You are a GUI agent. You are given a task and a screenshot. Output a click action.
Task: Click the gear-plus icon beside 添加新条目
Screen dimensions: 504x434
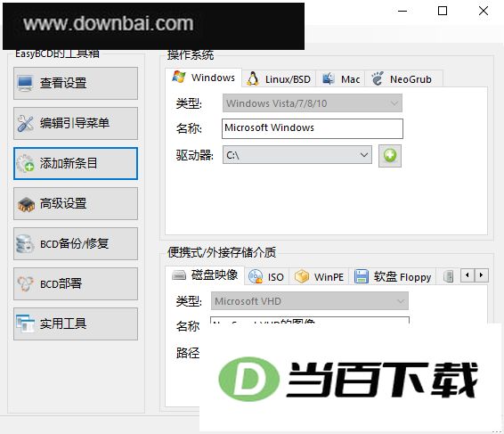25,163
